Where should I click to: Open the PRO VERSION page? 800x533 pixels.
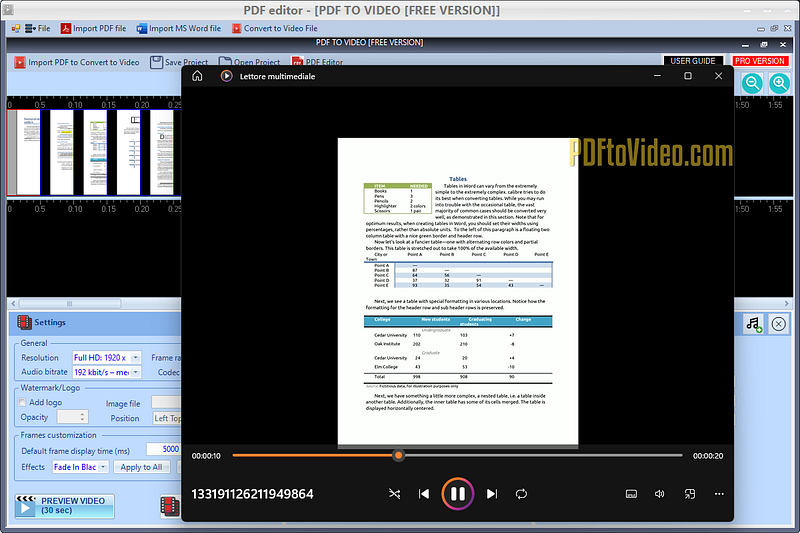760,61
